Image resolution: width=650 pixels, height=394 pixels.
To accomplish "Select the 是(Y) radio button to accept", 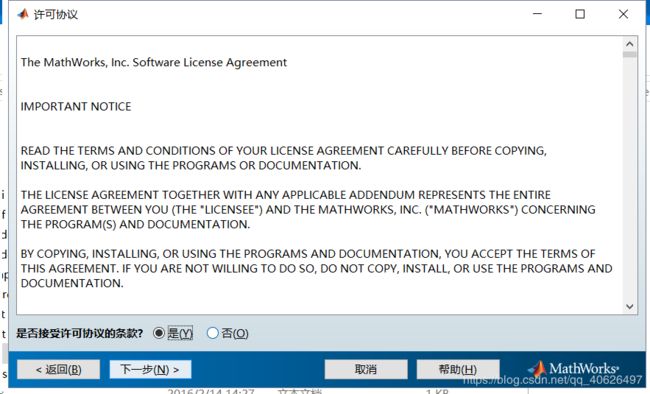I will click(x=159, y=333).
